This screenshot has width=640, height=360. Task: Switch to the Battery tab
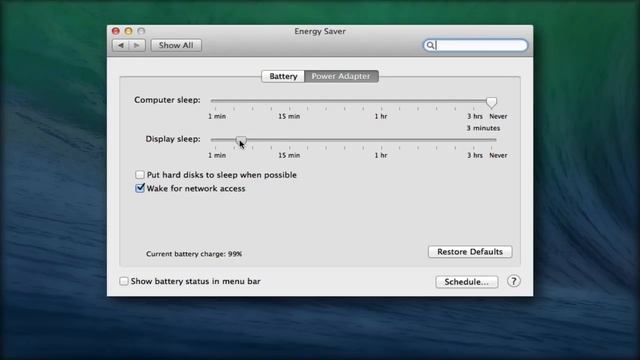click(x=283, y=76)
